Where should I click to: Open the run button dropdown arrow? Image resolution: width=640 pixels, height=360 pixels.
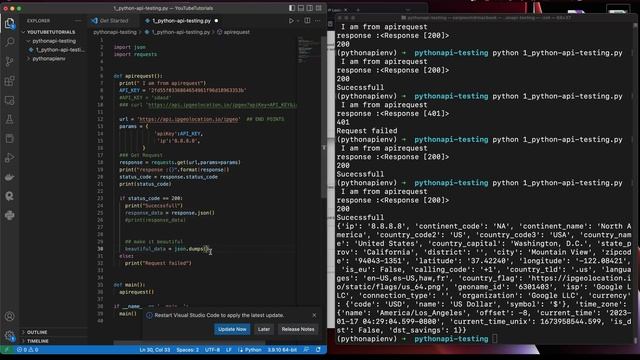[x=298, y=20]
